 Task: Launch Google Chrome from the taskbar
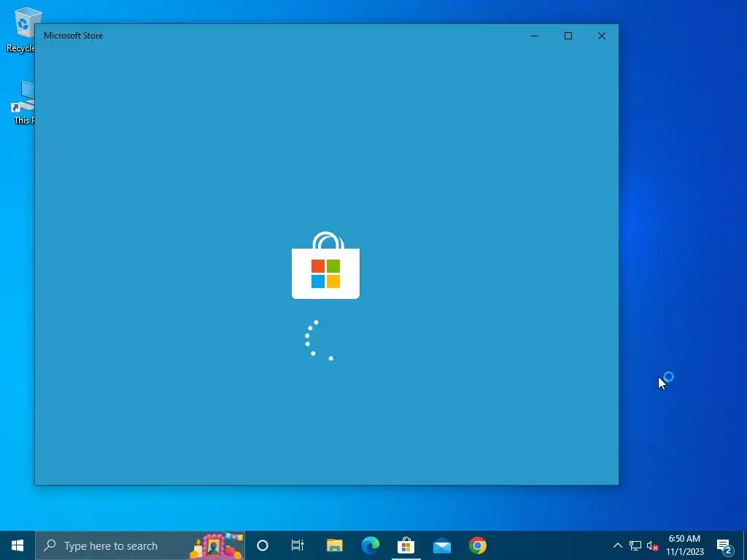[x=477, y=545]
